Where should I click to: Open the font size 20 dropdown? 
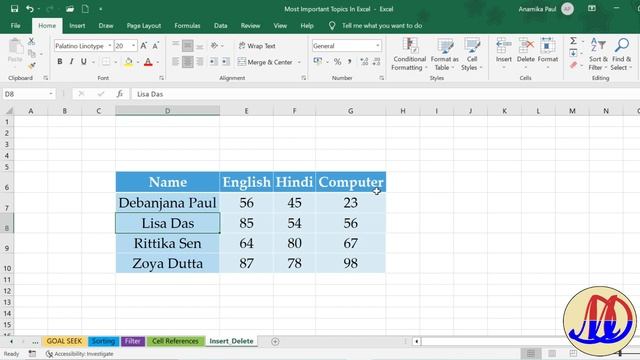pos(133,46)
